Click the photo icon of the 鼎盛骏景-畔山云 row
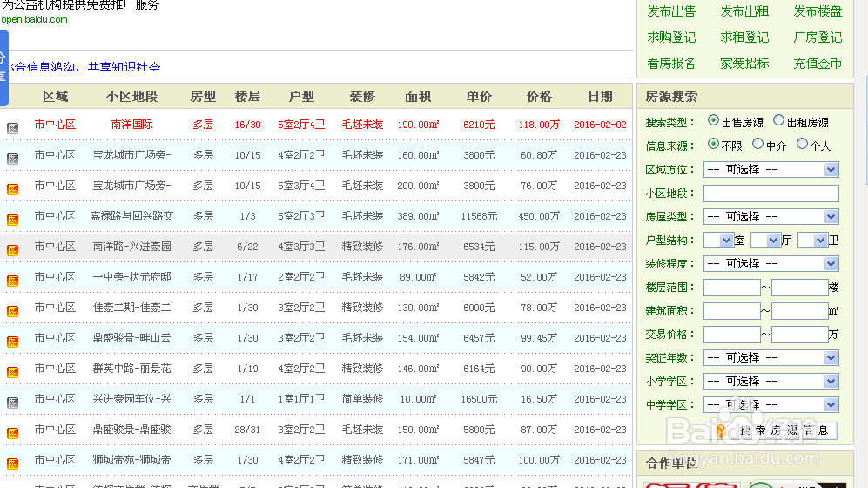 click(x=12, y=342)
